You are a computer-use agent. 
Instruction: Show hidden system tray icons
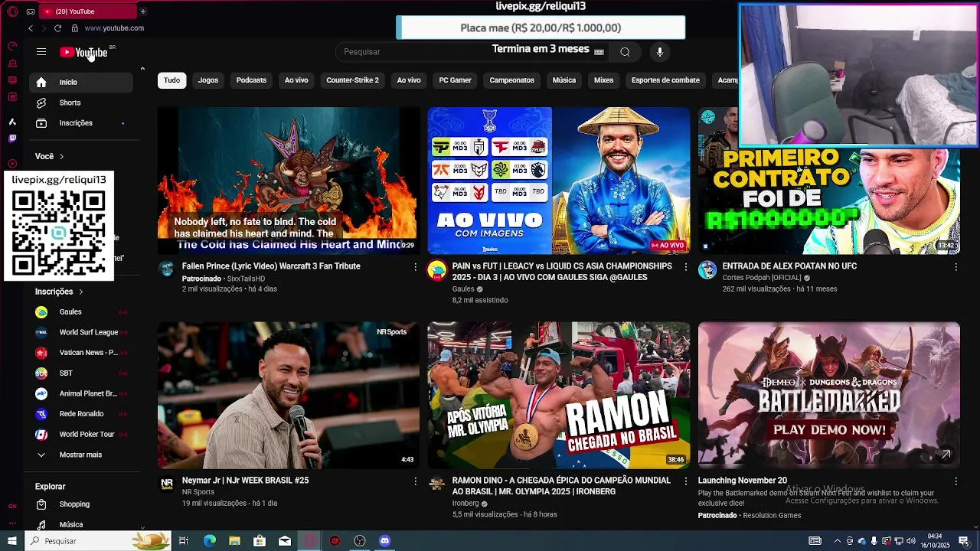click(837, 541)
